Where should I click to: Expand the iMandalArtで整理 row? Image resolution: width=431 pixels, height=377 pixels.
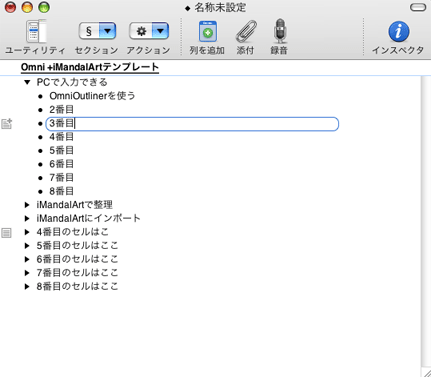(27, 205)
